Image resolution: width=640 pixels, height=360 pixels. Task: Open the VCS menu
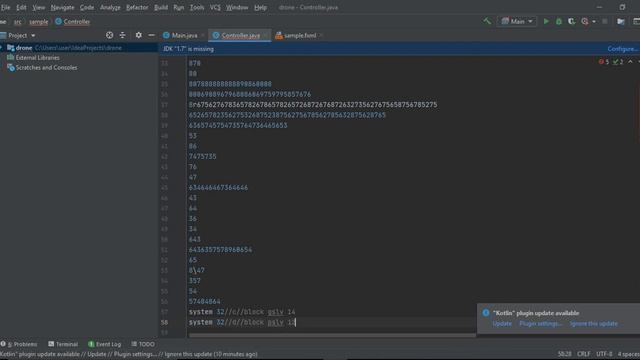(x=215, y=7)
